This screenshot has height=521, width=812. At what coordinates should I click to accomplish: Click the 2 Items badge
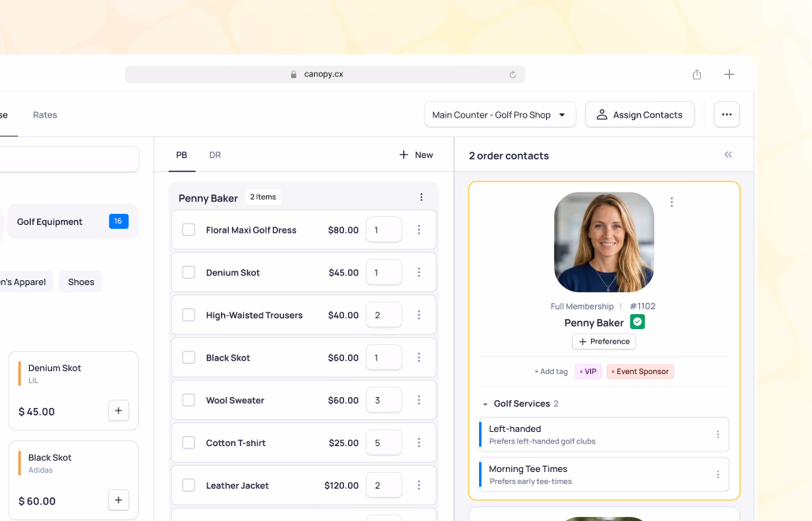263,197
